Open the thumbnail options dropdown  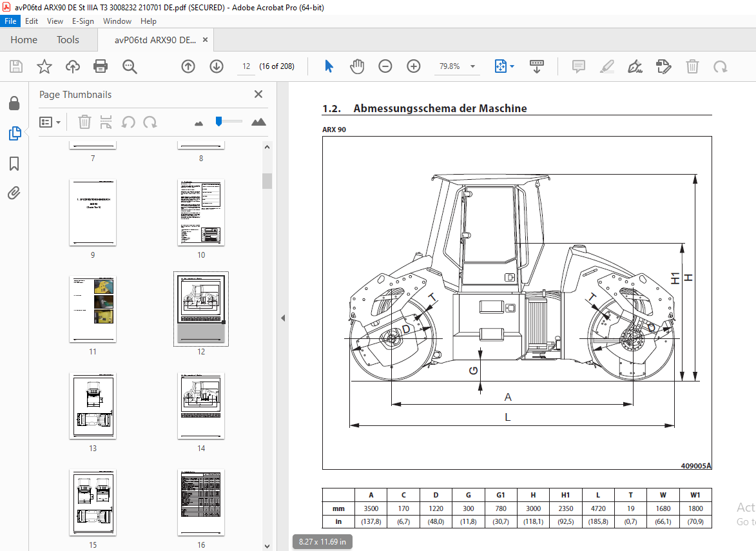[50, 122]
